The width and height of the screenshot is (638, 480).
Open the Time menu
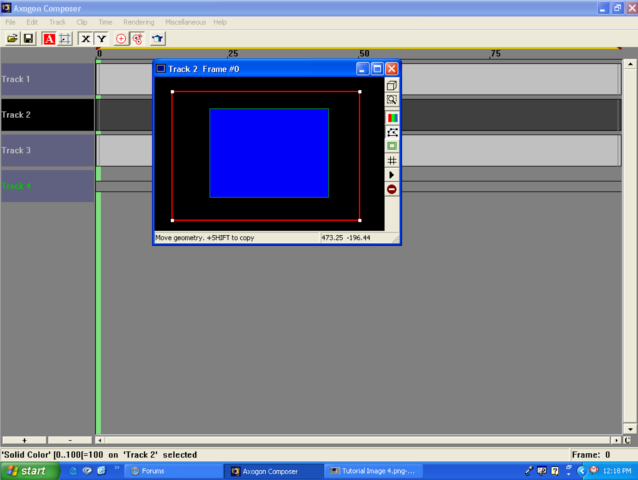105,22
